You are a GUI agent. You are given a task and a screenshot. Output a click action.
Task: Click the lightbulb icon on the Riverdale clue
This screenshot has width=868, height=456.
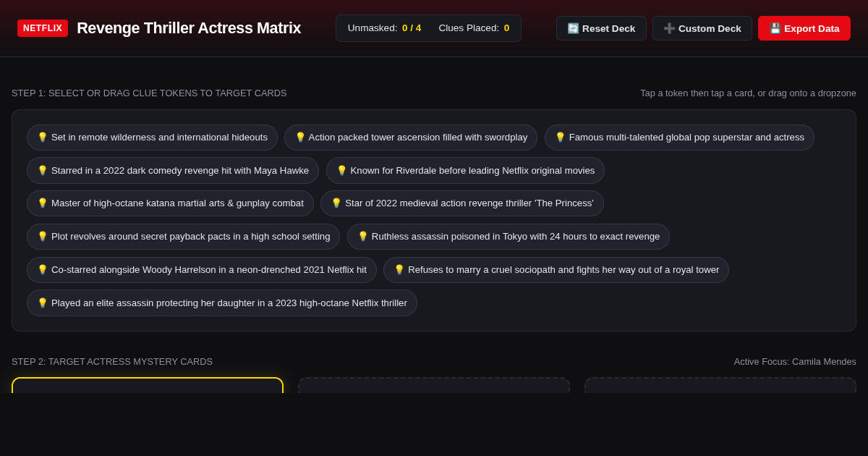pos(342,171)
